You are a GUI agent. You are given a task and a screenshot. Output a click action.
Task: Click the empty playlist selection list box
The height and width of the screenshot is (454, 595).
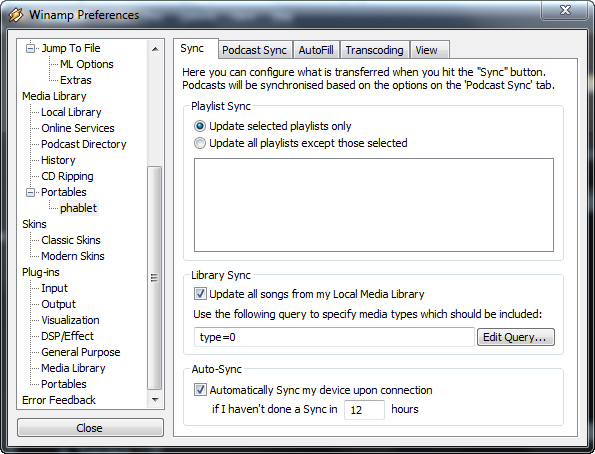374,205
